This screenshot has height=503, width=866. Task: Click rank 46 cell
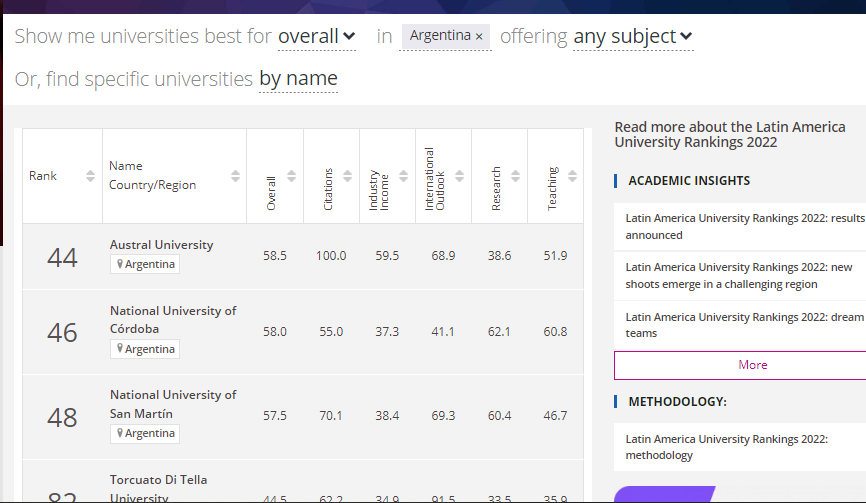click(62, 332)
